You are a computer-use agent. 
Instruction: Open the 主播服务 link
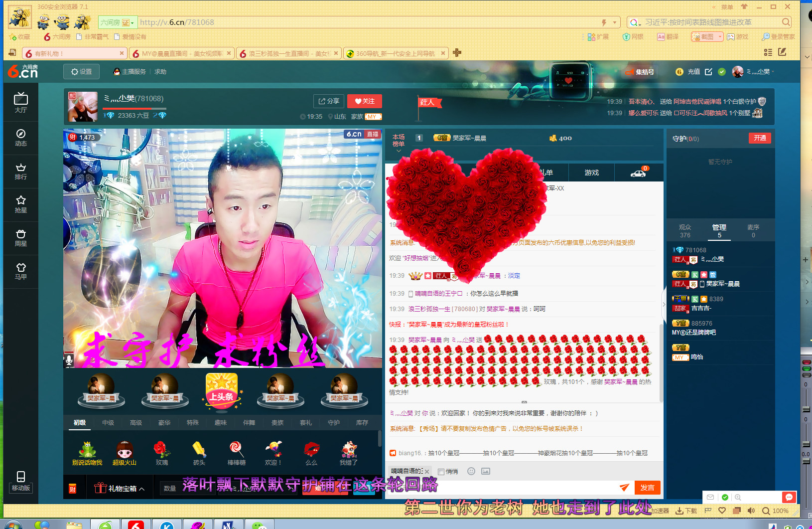tap(130, 72)
